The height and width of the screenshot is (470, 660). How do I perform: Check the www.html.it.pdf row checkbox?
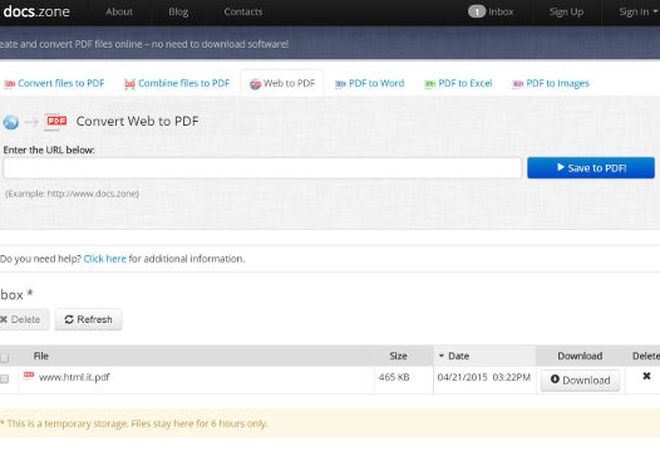5,379
